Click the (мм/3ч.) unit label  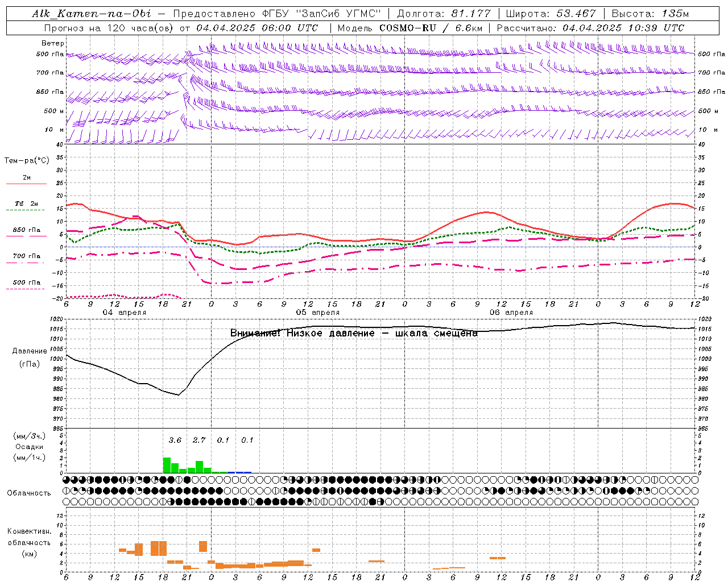(x=29, y=436)
